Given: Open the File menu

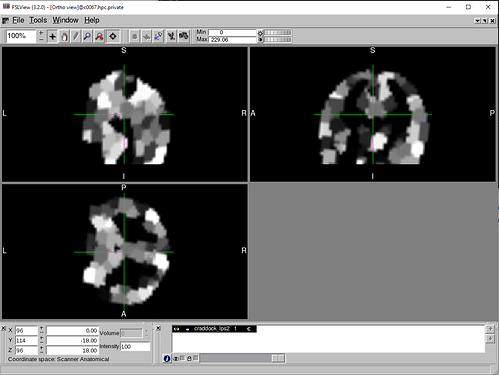Looking at the screenshot, I should [x=18, y=20].
